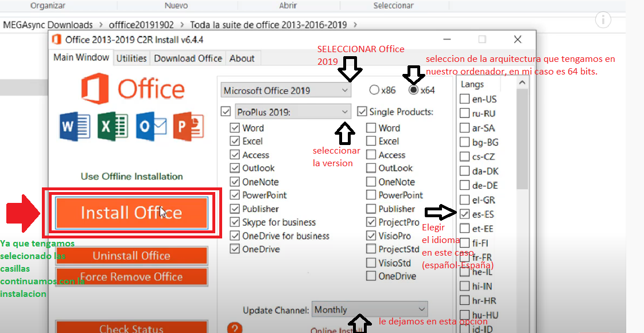Screen dimensions: 644x333
Task: Enable el-GR language checkbox
Action: (x=464, y=200)
